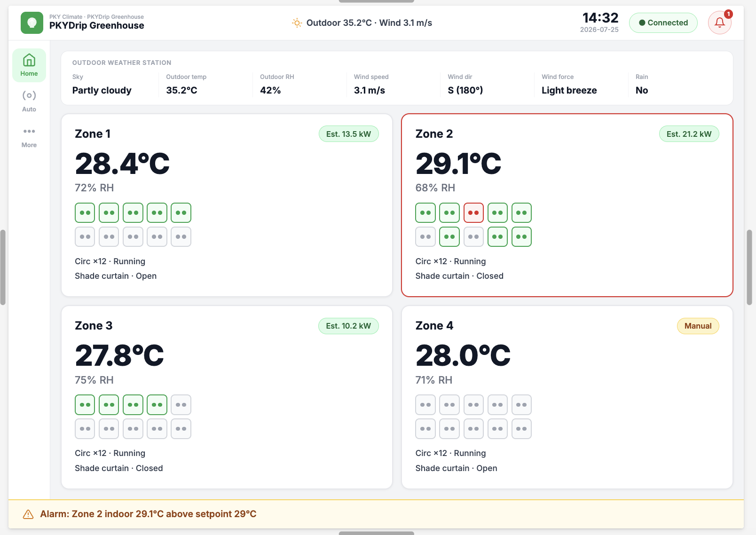Click the left edge scrollbar handle
This screenshot has height=535, width=756.
pos(3,267)
